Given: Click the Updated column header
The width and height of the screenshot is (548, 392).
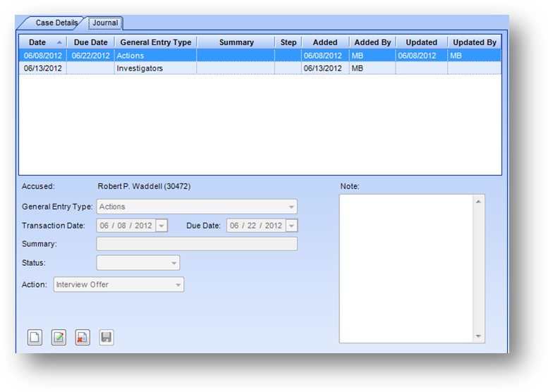Looking at the screenshot, I should tap(422, 42).
